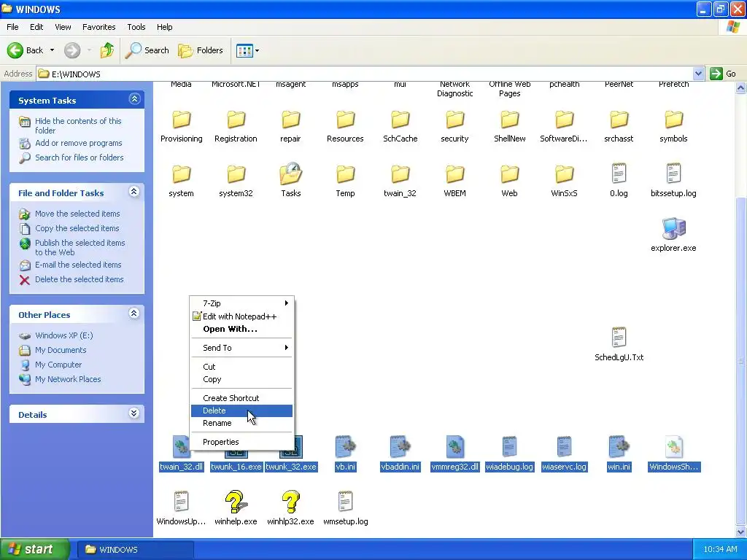Click the Back arrow icon
747x560 pixels.
coord(15,50)
